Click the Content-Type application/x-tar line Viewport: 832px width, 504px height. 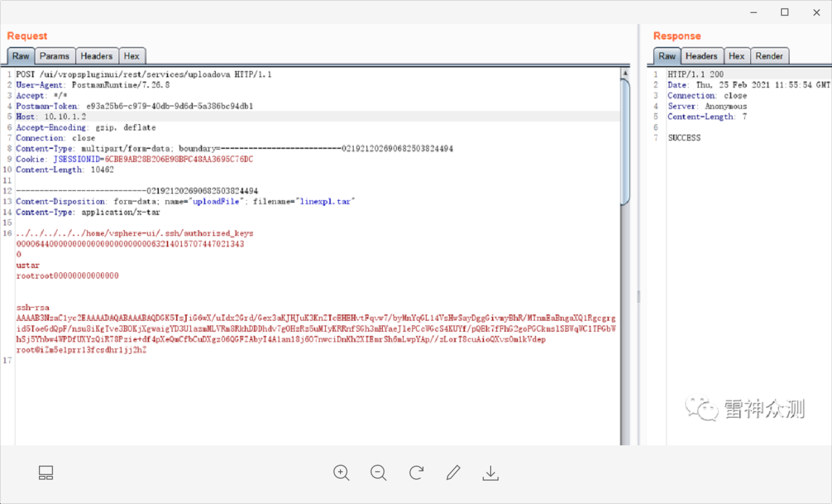88,212
